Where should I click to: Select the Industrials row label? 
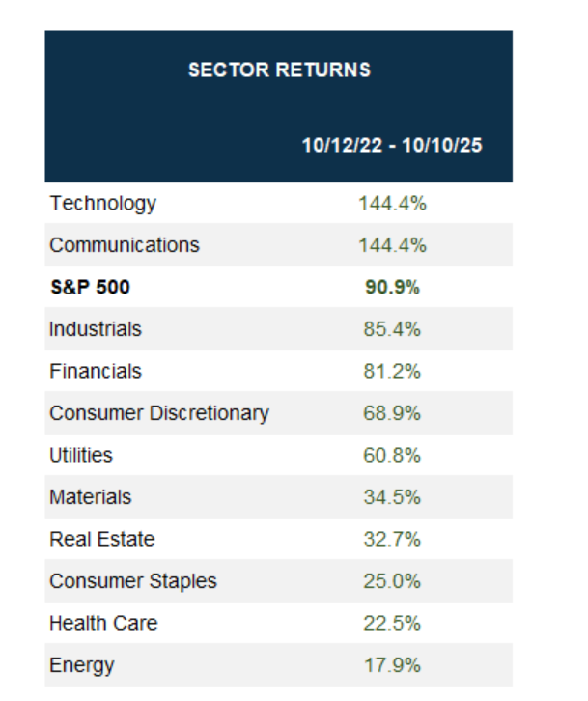click(96, 329)
